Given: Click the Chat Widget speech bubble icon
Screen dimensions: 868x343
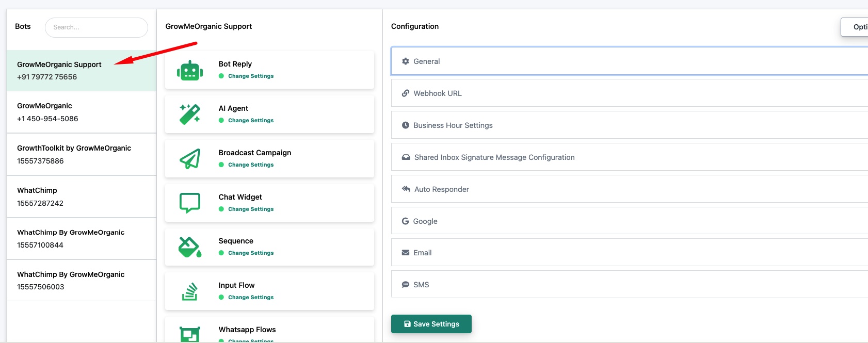Looking at the screenshot, I should click(190, 203).
